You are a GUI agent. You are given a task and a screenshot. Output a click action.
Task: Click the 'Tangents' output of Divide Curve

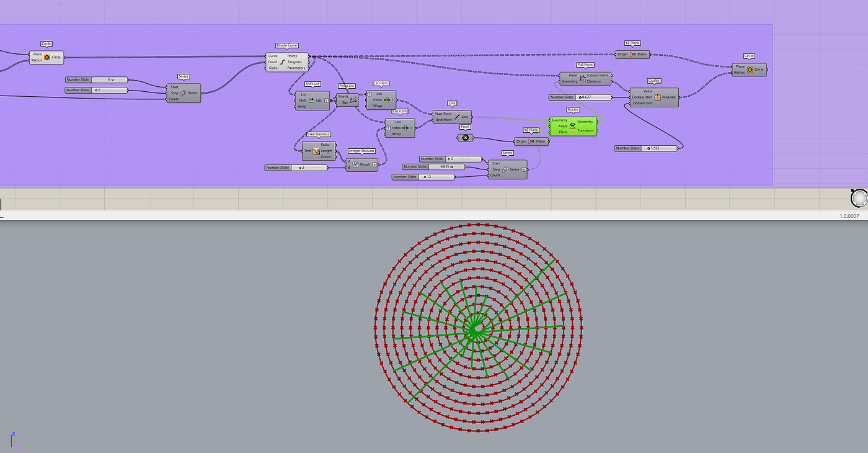295,62
